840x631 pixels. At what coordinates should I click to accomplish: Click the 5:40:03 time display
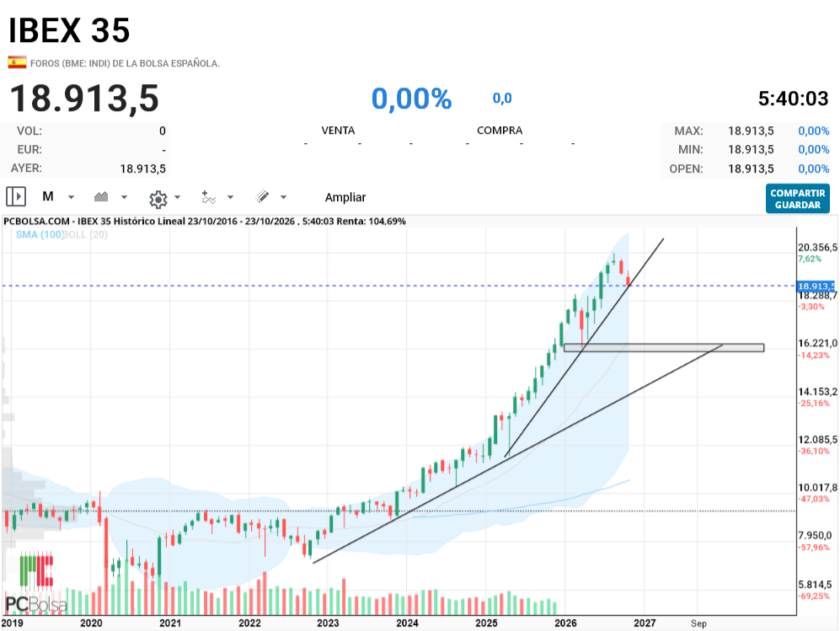coord(794,99)
